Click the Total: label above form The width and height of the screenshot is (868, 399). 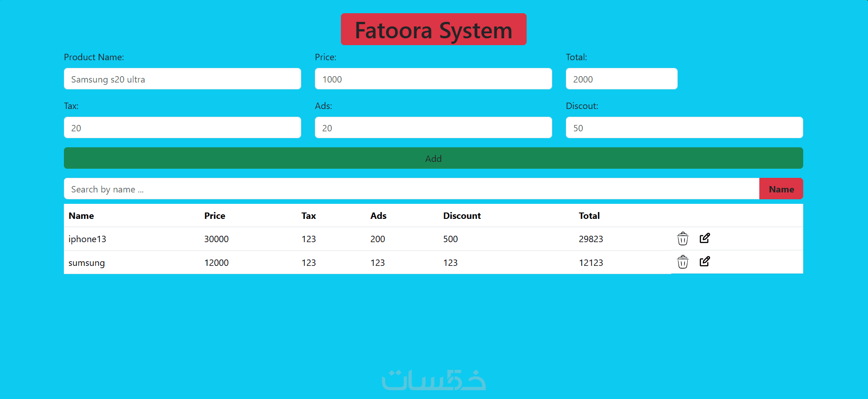pos(576,57)
